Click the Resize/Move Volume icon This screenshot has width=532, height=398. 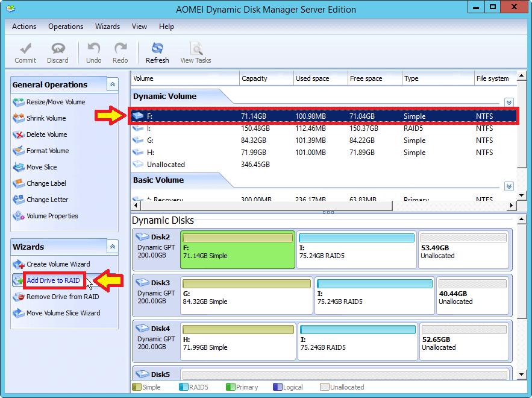(x=19, y=103)
